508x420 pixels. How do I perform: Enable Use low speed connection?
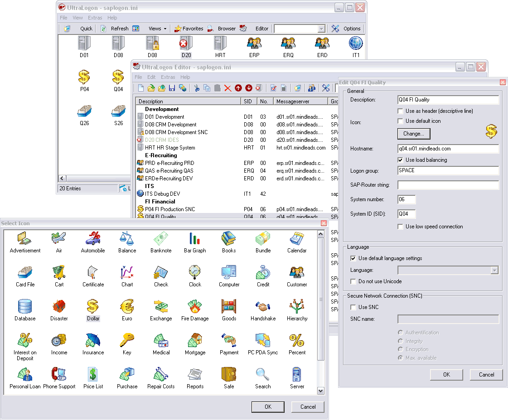400,227
